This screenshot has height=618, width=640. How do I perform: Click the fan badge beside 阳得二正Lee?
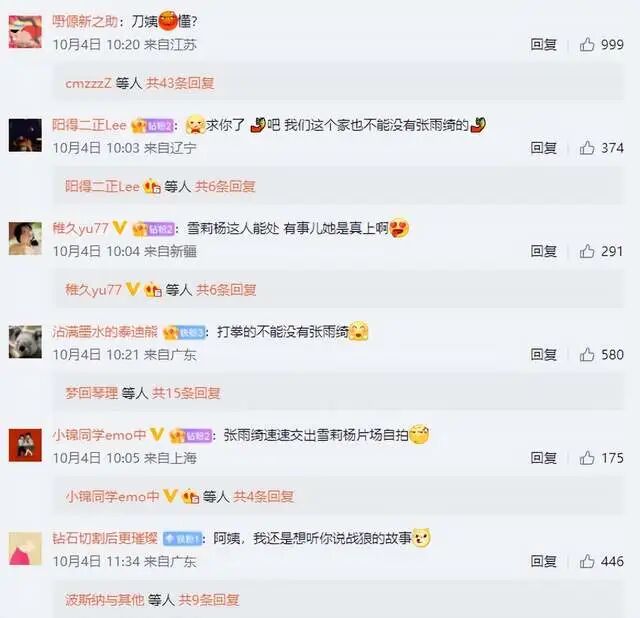(x=153, y=125)
